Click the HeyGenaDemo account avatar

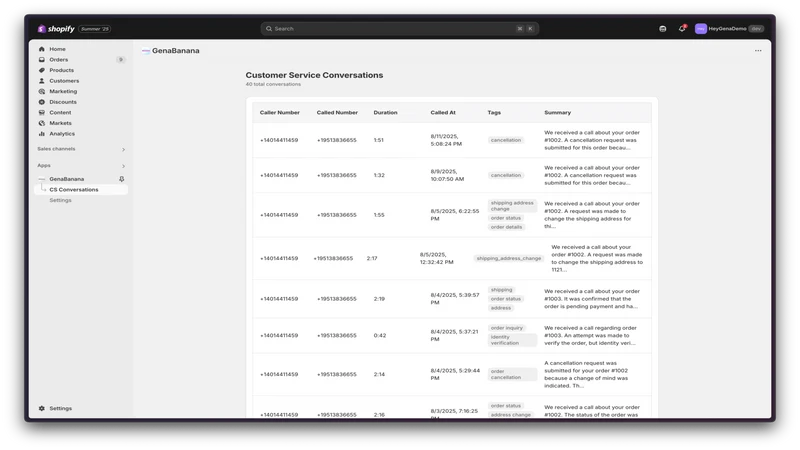701,29
